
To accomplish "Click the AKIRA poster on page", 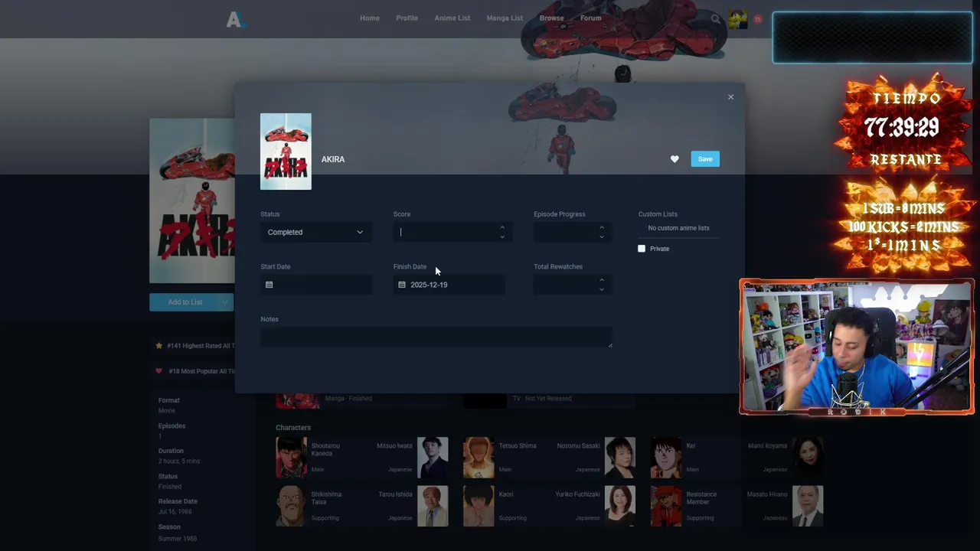I will tap(192, 201).
